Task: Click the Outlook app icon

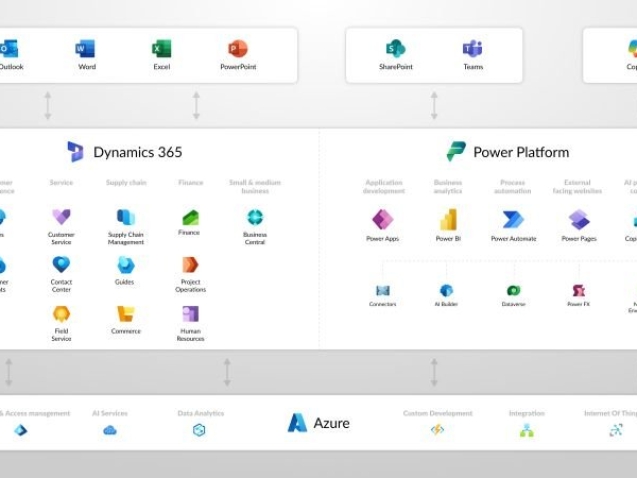Action: click(9, 49)
